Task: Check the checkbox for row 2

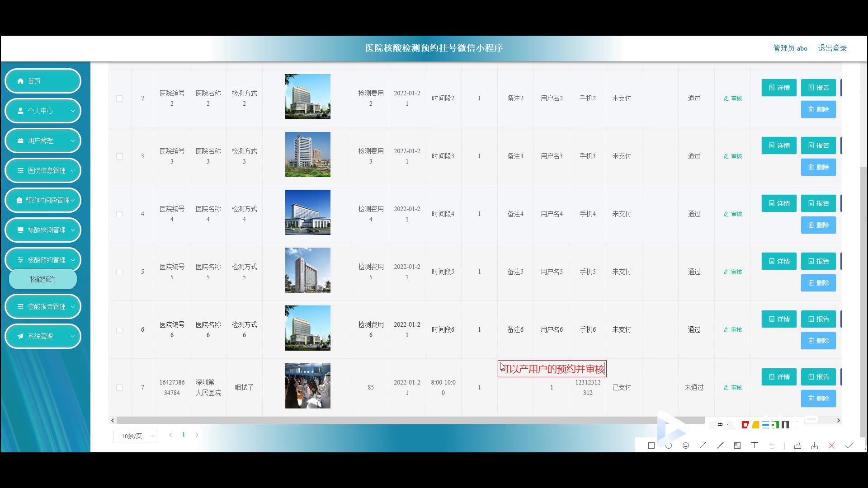Action: pyautogui.click(x=119, y=99)
